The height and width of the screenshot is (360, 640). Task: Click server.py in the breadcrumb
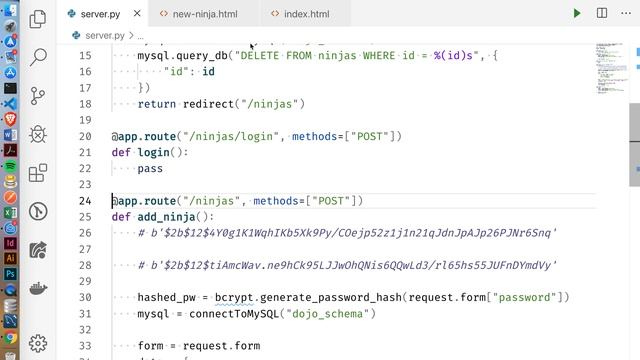pyautogui.click(x=104, y=36)
